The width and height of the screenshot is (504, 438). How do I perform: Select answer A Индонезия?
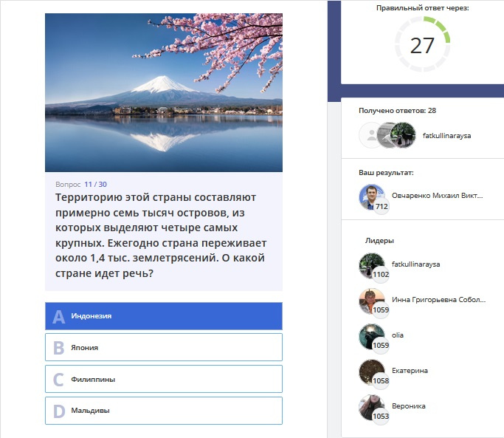tap(164, 316)
